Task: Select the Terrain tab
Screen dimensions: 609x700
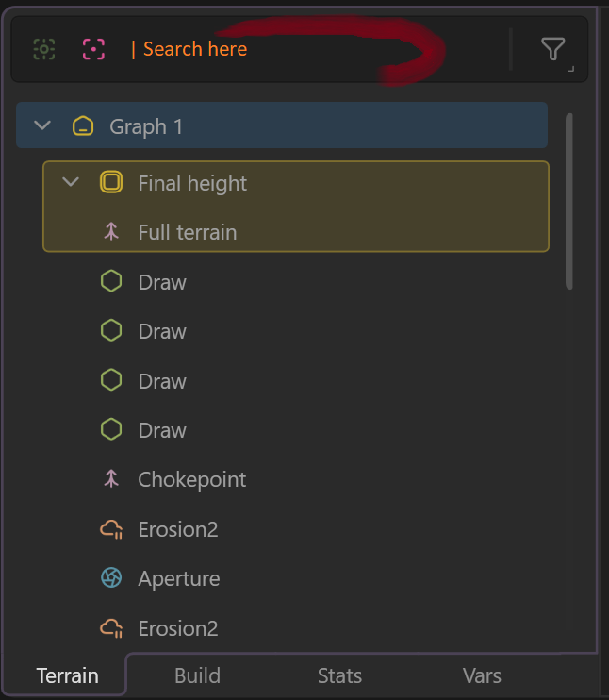Action: [x=67, y=675]
